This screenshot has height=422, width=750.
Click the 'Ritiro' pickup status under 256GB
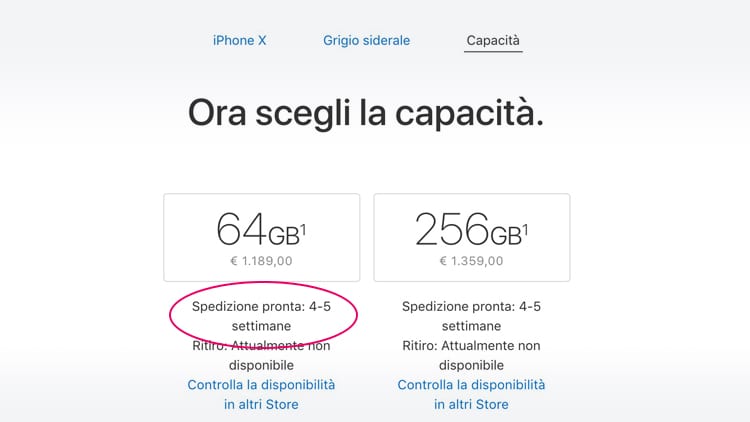pyautogui.click(x=471, y=355)
